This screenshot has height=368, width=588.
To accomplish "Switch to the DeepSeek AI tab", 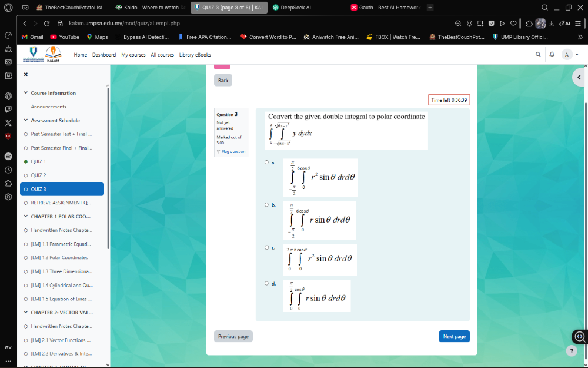I will click(295, 8).
